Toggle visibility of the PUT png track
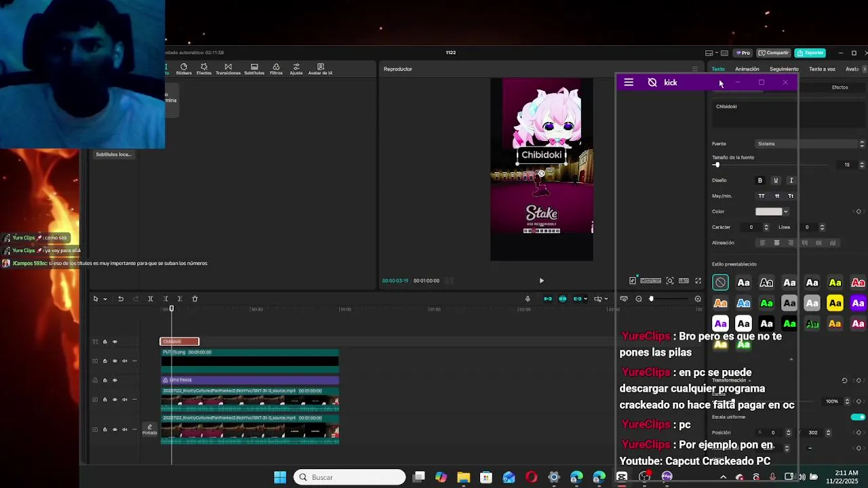 tap(115, 361)
